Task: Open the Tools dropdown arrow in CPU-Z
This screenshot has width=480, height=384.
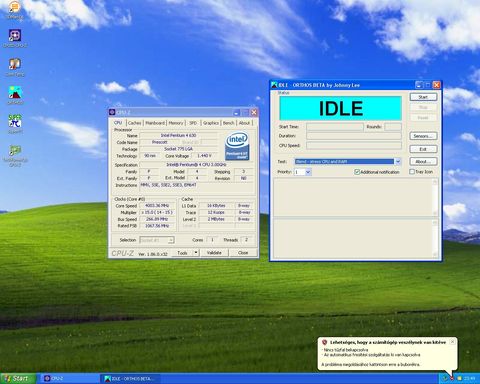Action: (x=196, y=253)
